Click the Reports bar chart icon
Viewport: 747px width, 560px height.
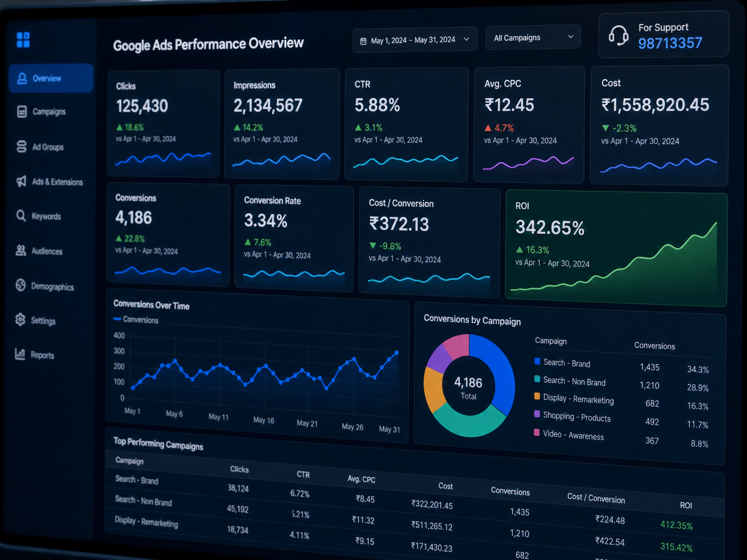[20, 354]
